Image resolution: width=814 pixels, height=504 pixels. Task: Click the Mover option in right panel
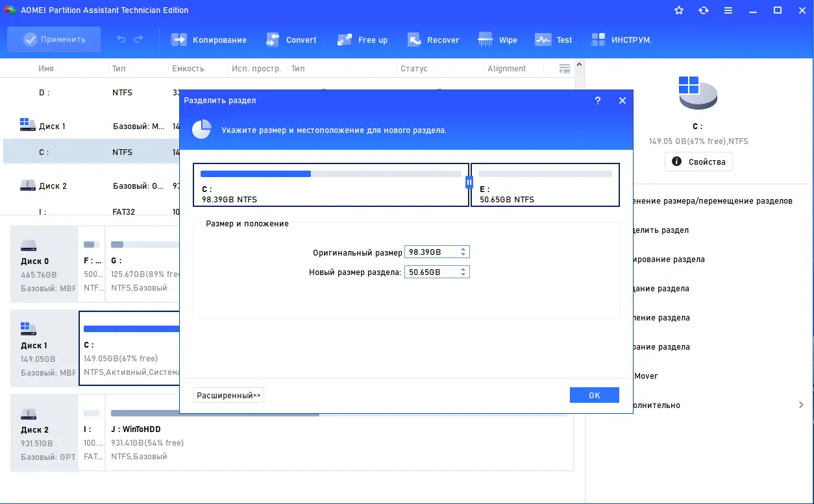coord(646,376)
